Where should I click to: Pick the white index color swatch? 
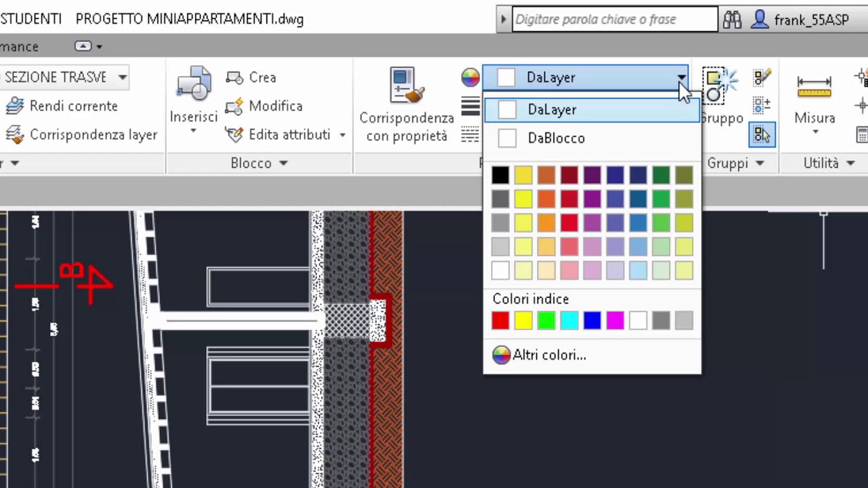[638, 321]
